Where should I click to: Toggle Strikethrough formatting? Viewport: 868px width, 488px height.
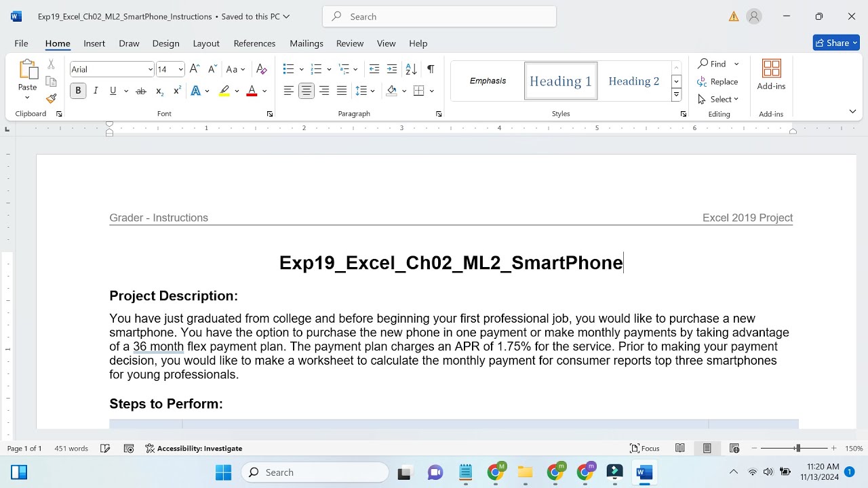pos(141,91)
